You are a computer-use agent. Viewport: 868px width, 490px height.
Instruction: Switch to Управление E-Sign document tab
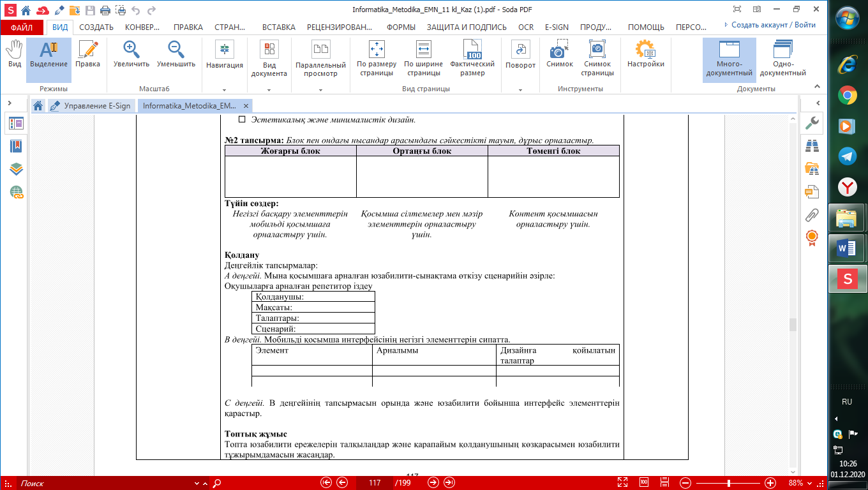click(x=92, y=106)
